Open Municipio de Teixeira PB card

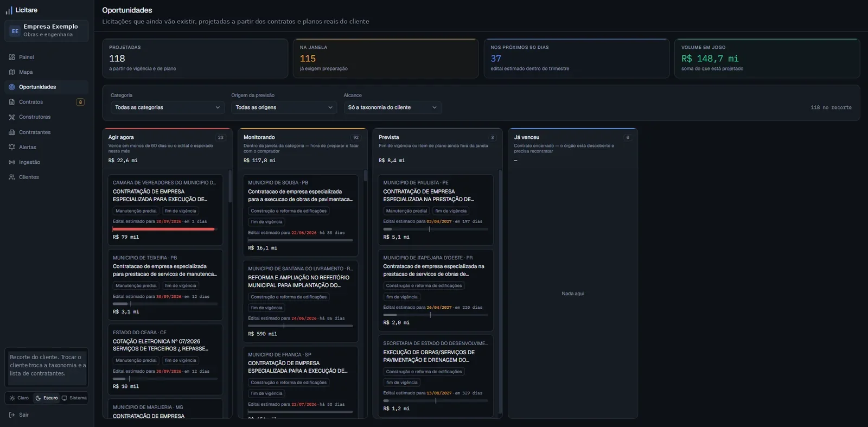(165, 285)
